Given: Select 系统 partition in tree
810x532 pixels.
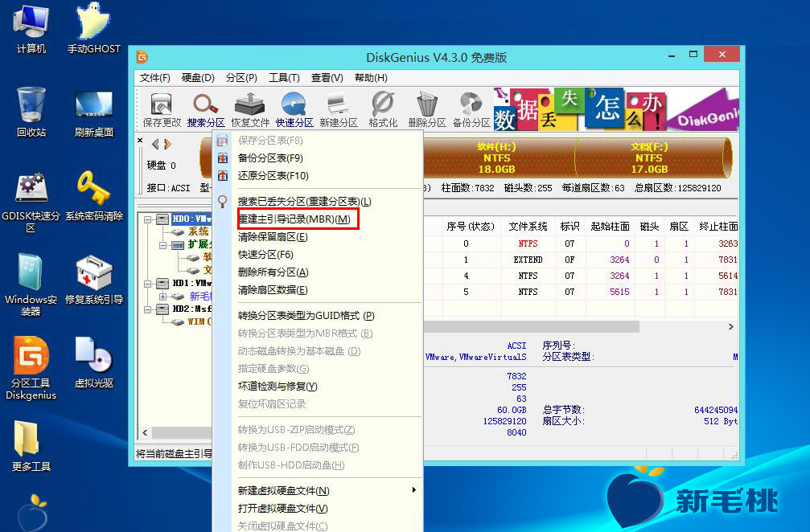Looking at the screenshot, I should click(199, 231).
